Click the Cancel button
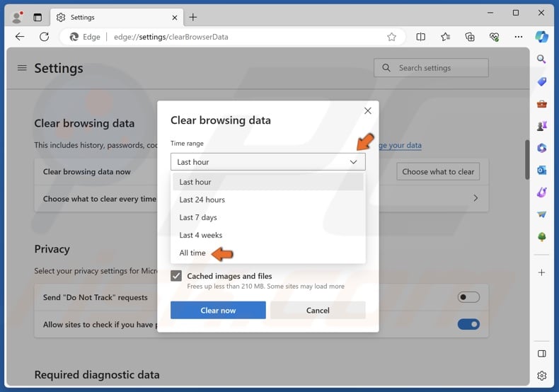 pyautogui.click(x=318, y=310)
